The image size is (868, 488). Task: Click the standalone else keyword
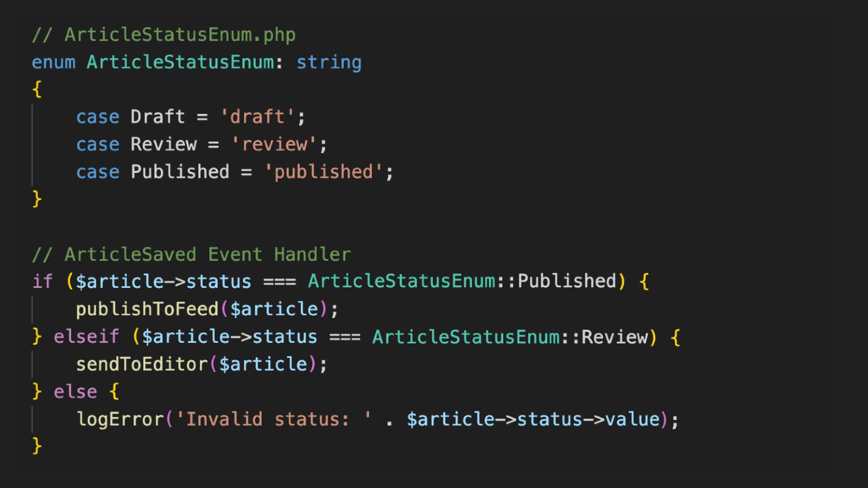pyautogui.click(x=75, y=392)
